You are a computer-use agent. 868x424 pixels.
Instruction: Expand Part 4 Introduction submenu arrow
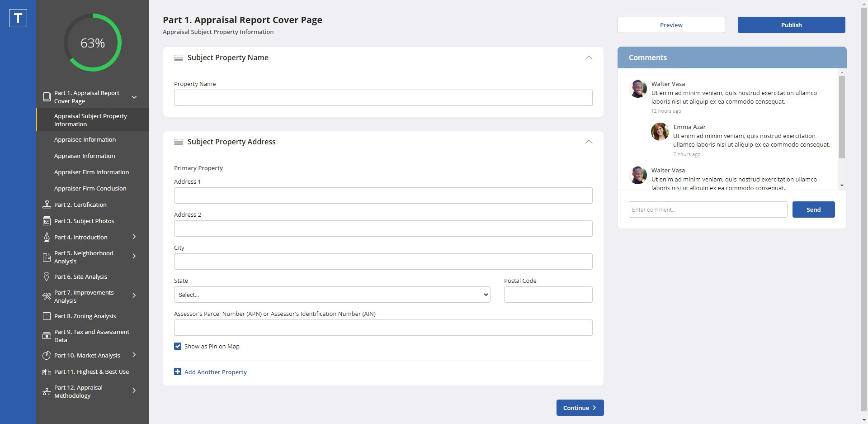coord(134,237)
